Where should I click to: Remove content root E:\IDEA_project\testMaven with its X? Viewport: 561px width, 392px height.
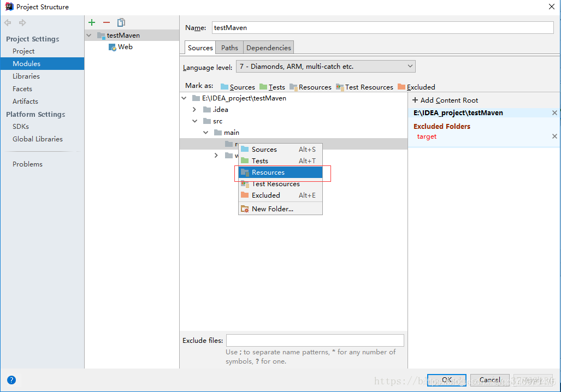coord(554,112)
